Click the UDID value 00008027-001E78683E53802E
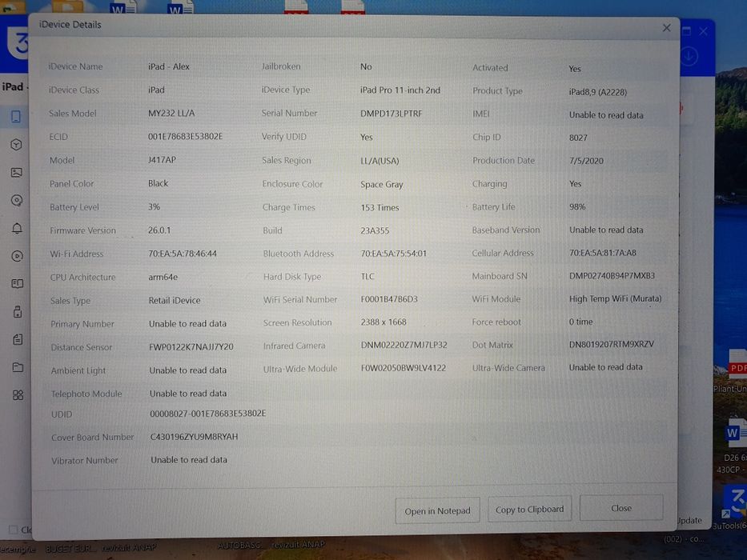747x560 pixels. 207,414
